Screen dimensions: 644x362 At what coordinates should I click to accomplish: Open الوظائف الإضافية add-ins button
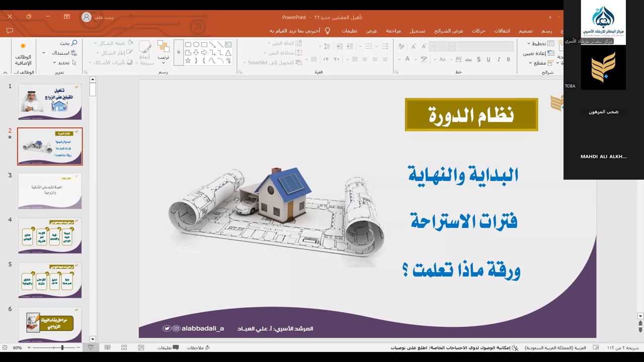pos(23,55)
